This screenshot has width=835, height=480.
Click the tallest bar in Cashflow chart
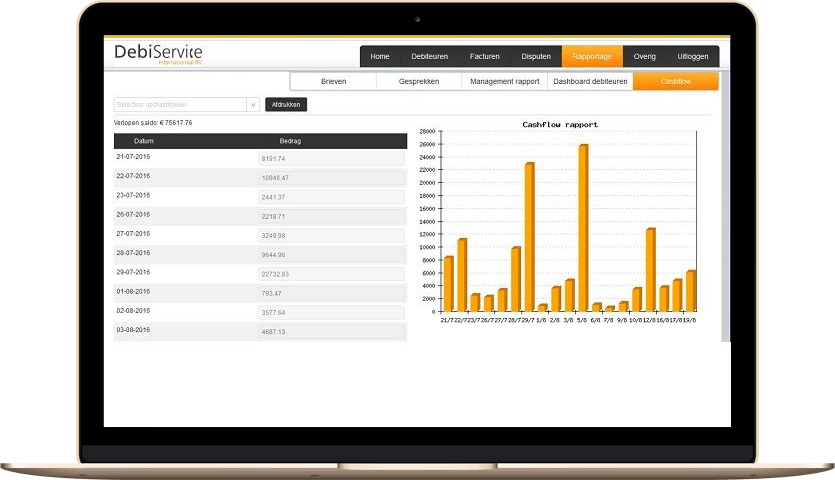pos(583,228)
